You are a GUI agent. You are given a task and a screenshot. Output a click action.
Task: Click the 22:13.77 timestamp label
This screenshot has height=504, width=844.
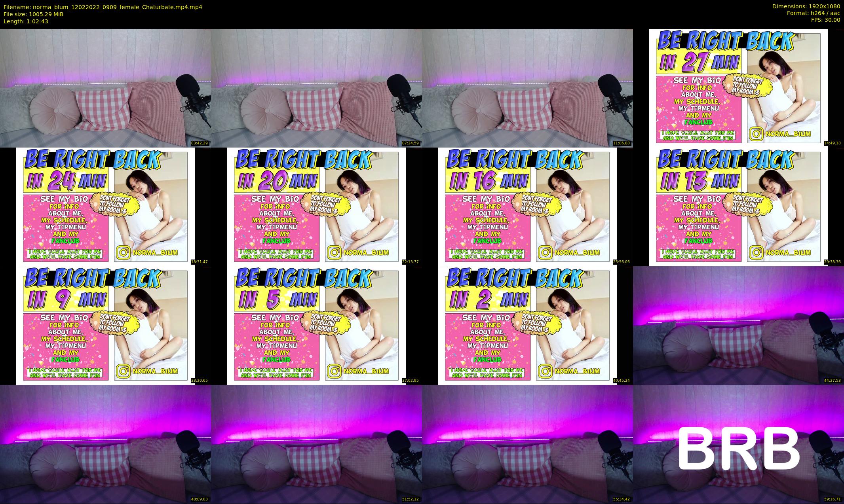pos(411,262)
